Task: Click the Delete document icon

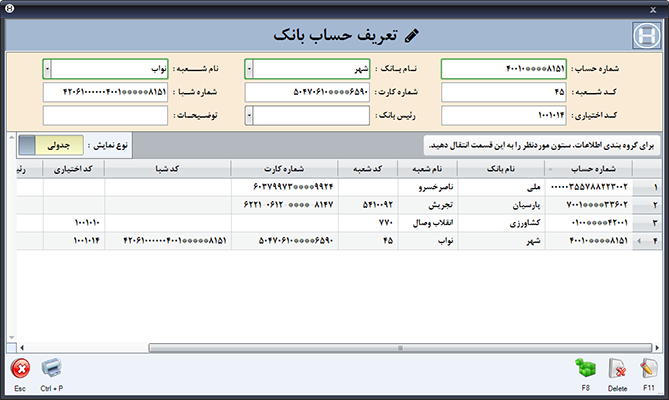Action: [617, 369]
